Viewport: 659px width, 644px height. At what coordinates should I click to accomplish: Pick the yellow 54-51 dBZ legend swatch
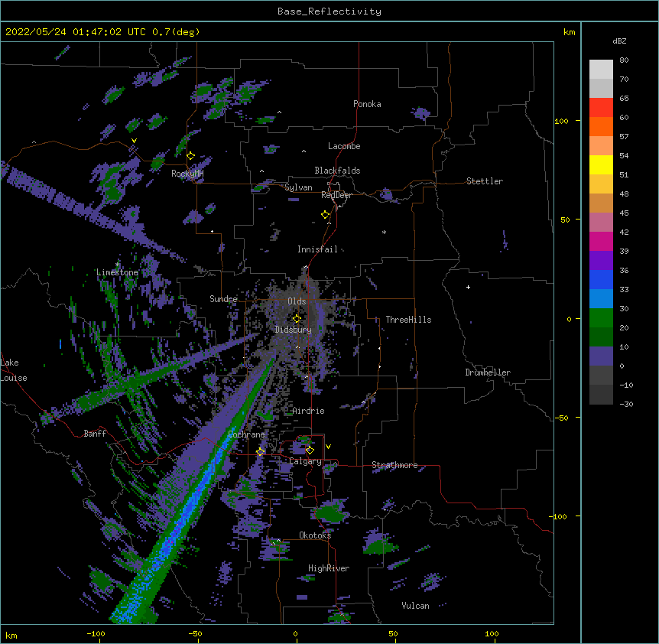[601, 164]
